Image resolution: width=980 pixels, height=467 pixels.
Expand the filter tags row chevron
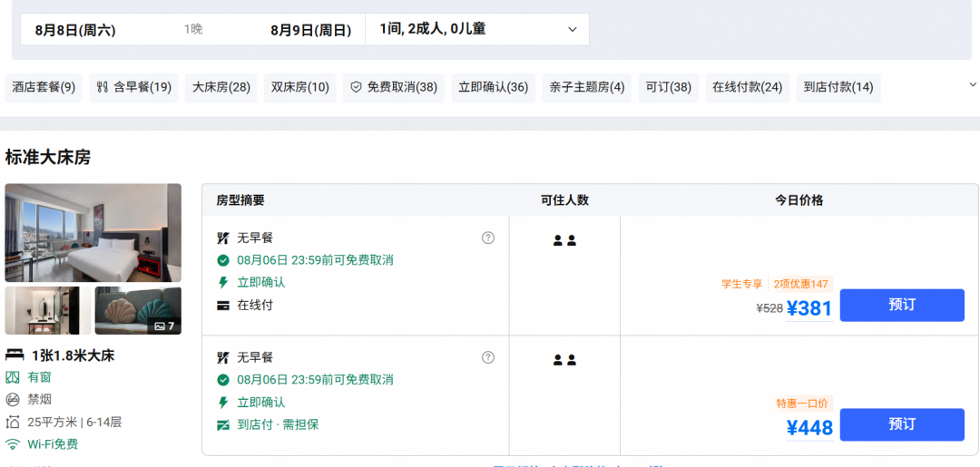pos(972,84)
